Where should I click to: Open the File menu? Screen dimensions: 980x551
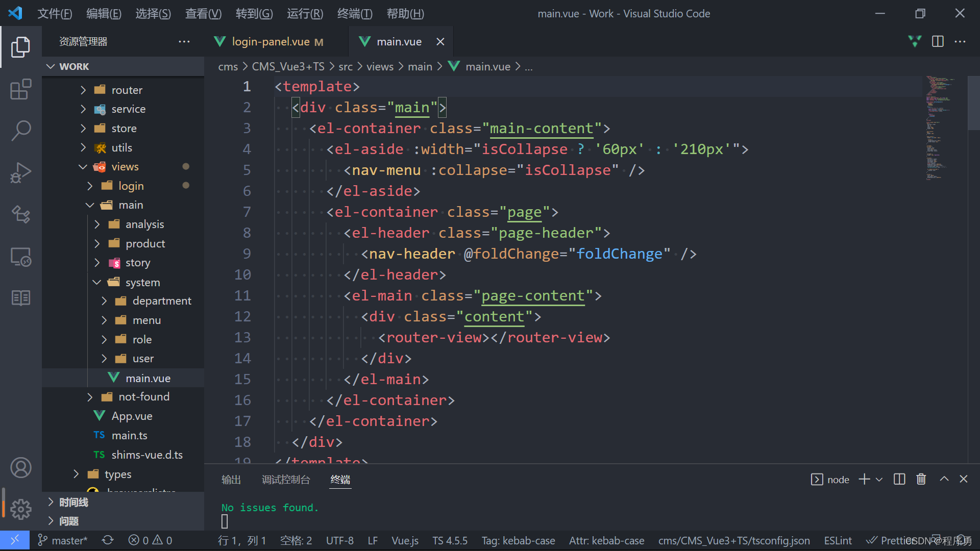pyautogui.click(x=55, y=13)
